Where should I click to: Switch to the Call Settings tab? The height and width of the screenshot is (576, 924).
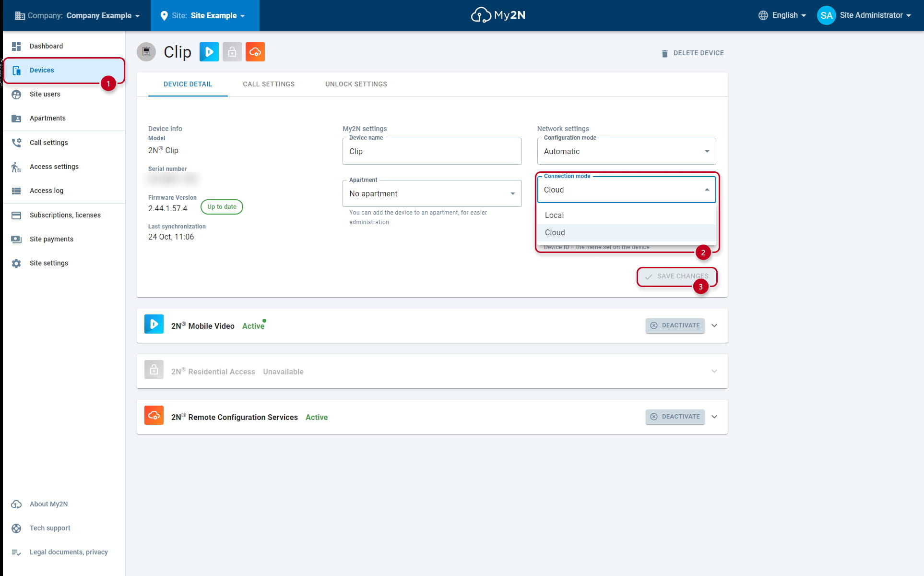[269, 84]
